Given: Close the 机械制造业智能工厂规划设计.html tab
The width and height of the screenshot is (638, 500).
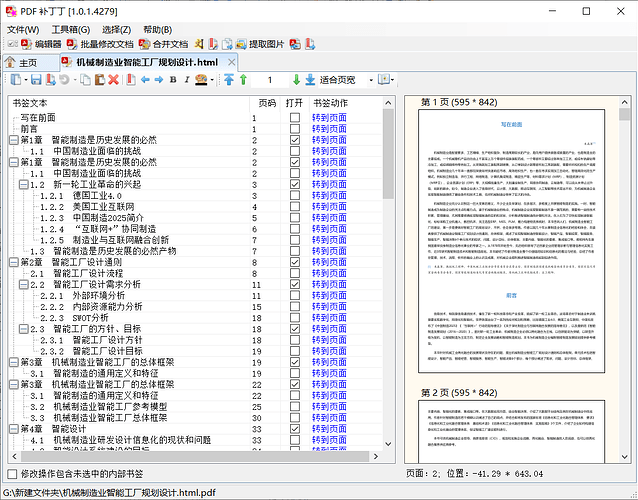Looking at the screenshot, I should tap(232, 62).
